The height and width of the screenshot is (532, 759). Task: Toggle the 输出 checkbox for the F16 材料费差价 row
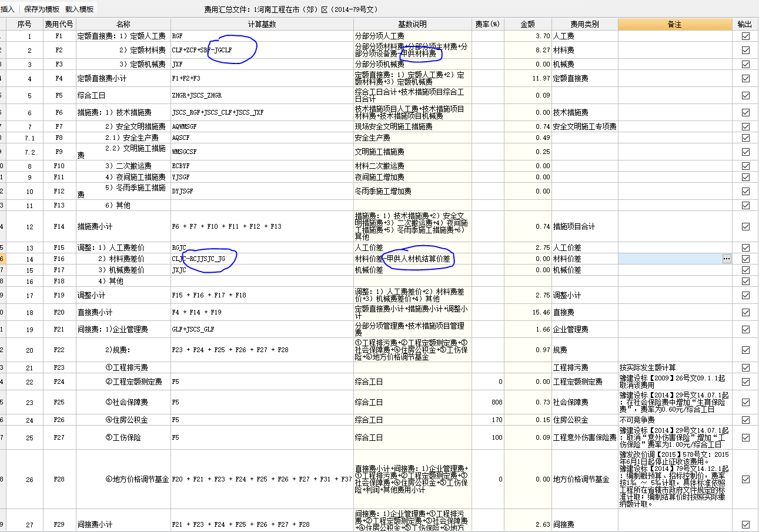pyautogui.click(x=745, y=259)
